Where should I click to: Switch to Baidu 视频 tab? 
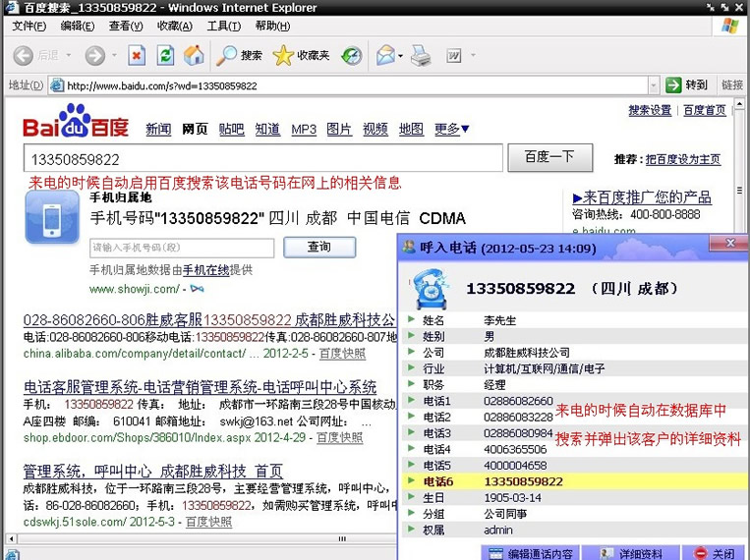click(x=375, y=129)
